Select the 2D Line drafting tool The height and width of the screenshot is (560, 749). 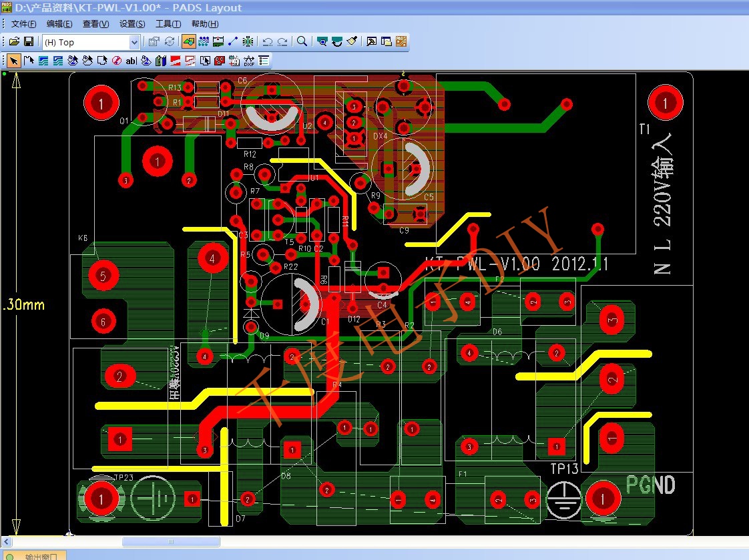click(29, 61)
